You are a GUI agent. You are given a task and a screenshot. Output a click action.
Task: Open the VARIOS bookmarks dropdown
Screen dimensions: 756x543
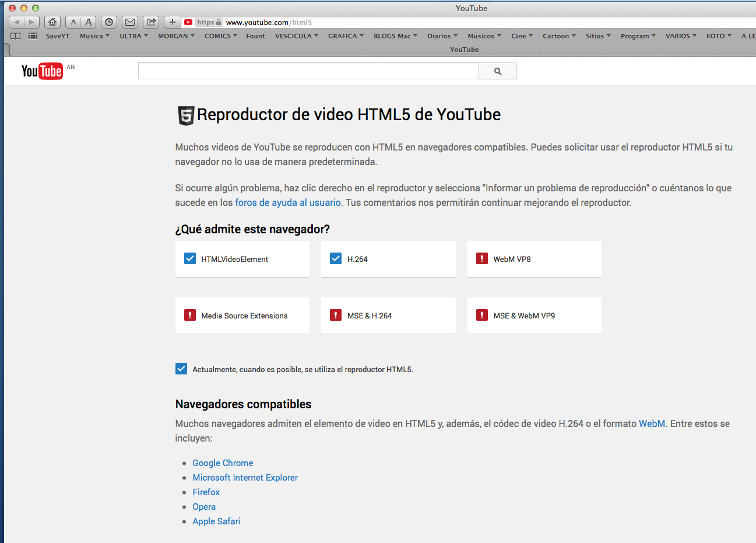(x=681, y=36)
